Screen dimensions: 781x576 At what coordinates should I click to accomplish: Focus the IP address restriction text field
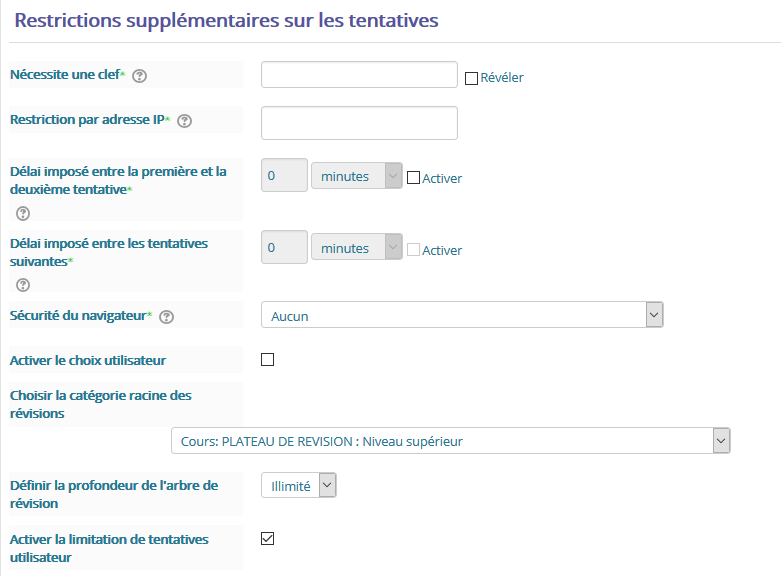click(x=359, y=123)
